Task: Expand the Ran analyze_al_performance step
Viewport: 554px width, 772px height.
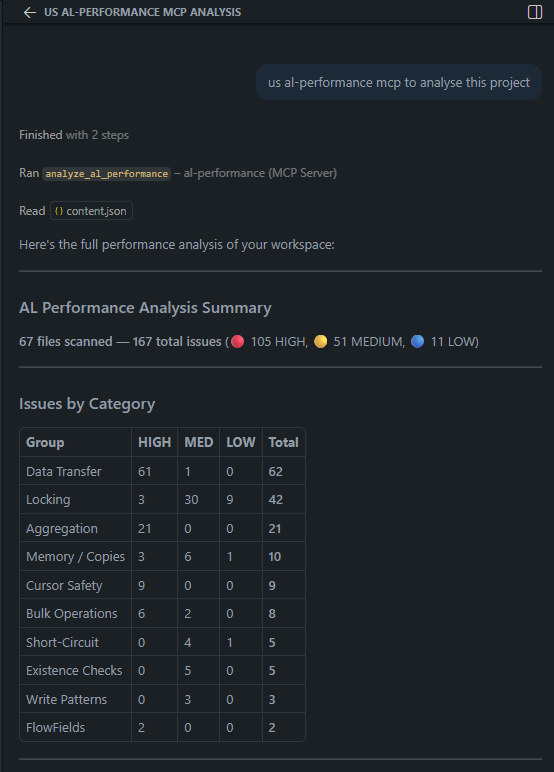Action: [x=178, y=173]
